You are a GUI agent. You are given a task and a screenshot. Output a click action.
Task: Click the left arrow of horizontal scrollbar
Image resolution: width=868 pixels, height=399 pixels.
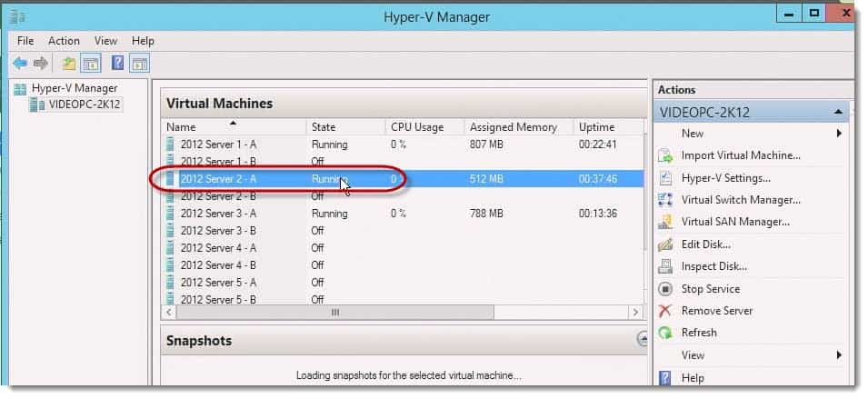tap(168, 313)
